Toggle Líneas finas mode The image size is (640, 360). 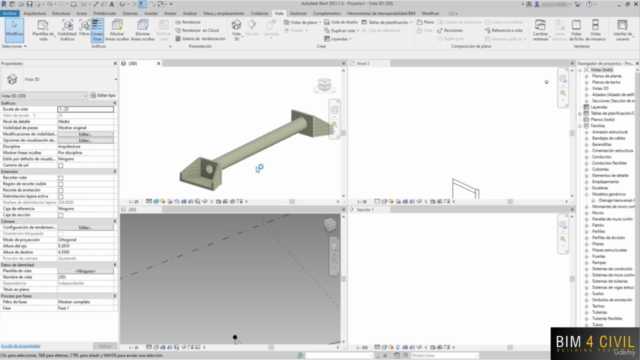97,30
